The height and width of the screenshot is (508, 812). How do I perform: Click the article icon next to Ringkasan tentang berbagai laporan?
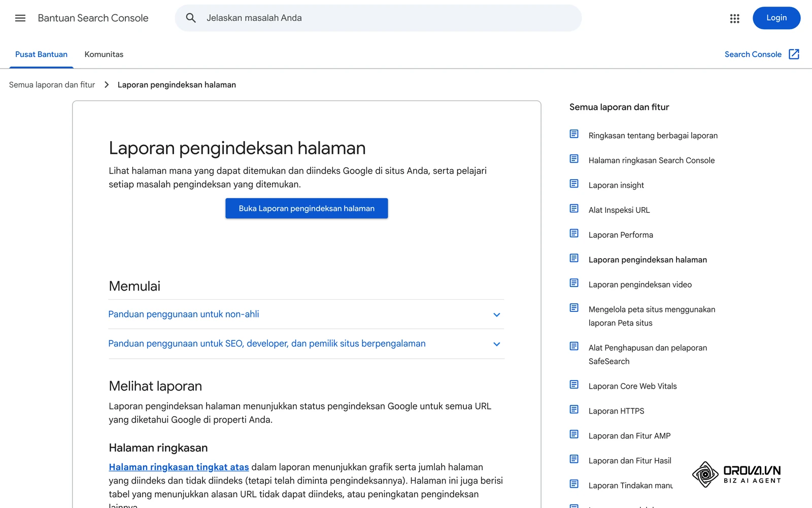[574, 134]
